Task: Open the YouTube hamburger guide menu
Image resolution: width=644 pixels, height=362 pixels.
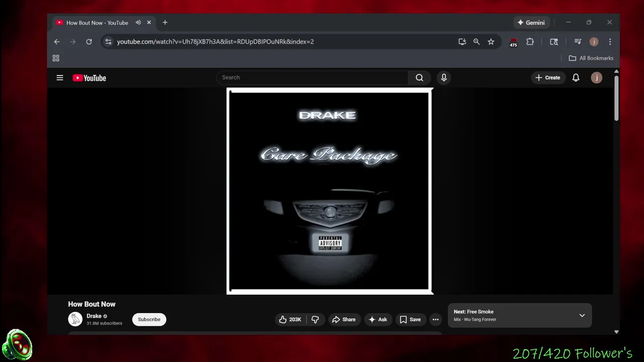Action: point(60,78)
